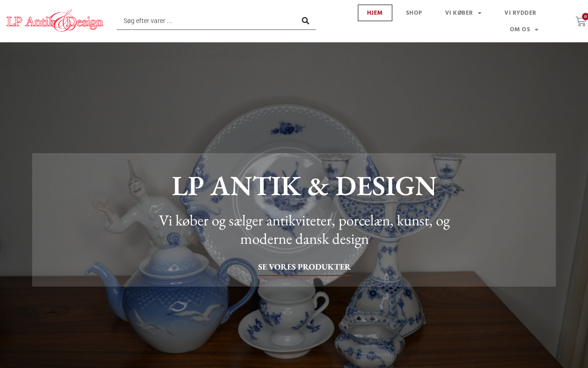Select the HJEM navigation tab

(375, 13)
